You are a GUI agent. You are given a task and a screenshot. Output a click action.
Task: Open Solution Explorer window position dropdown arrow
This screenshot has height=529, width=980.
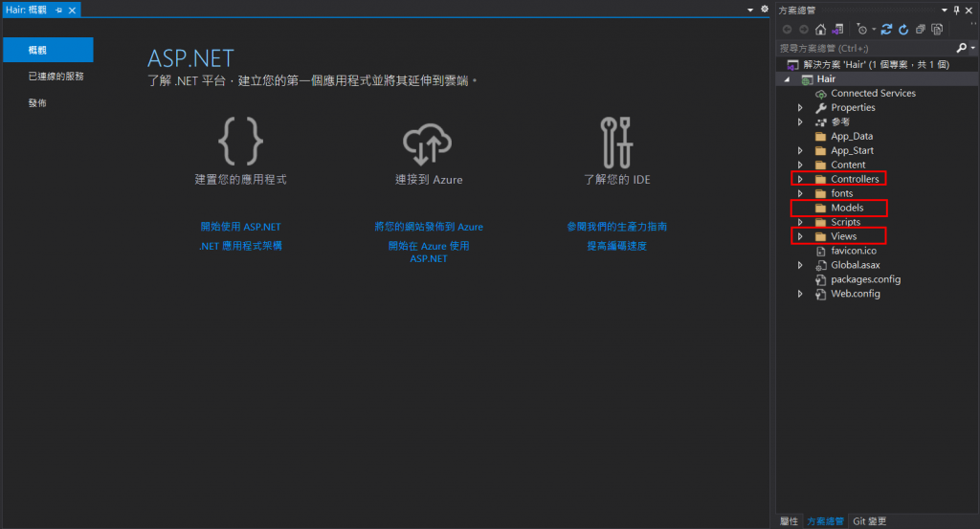pyautogui.click(x=945, y=10)
